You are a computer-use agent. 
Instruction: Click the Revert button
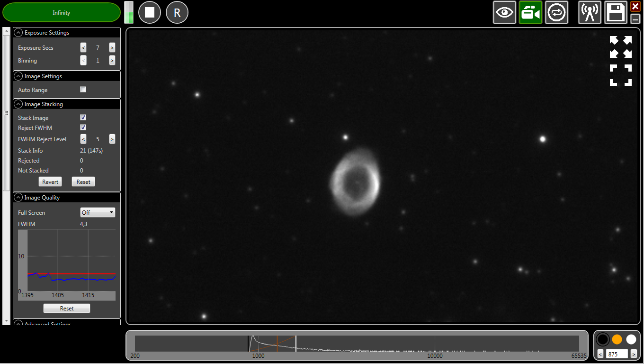tap(50, 182)
